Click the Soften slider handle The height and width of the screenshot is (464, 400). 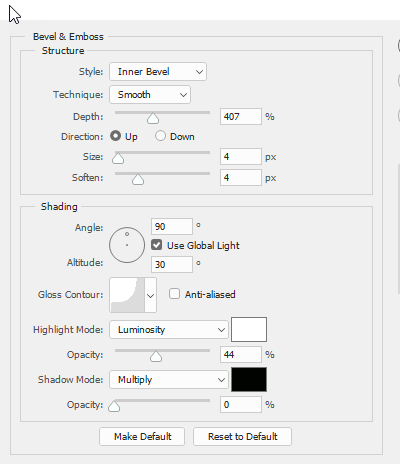tap(138, 180)
